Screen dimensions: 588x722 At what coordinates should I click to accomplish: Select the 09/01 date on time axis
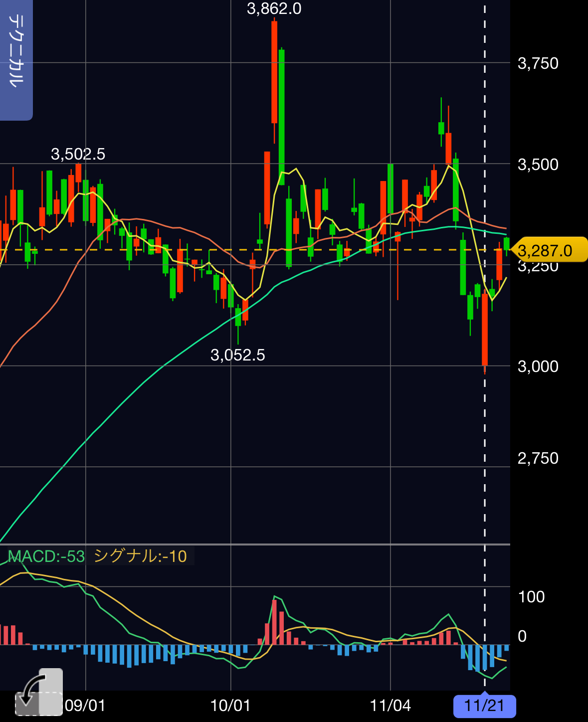point(85,706)
